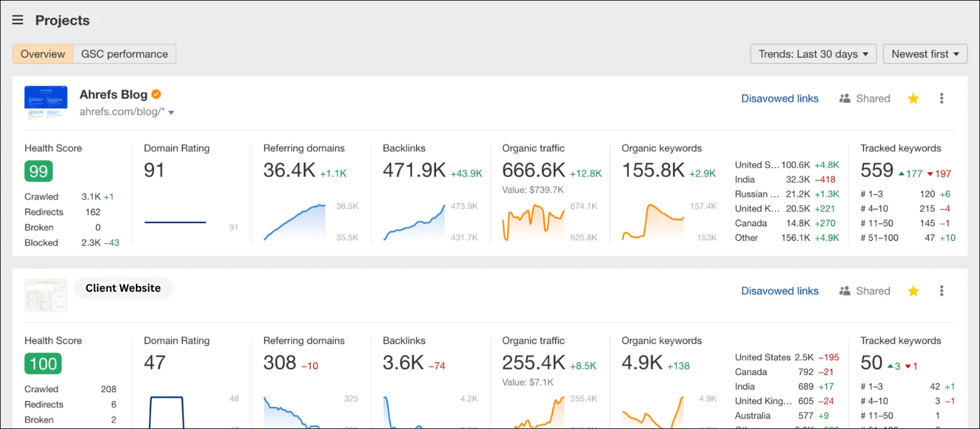
Task: Click Ahrefs Blog Backlinks value 471.9K
Action: (x=414, y=170)
